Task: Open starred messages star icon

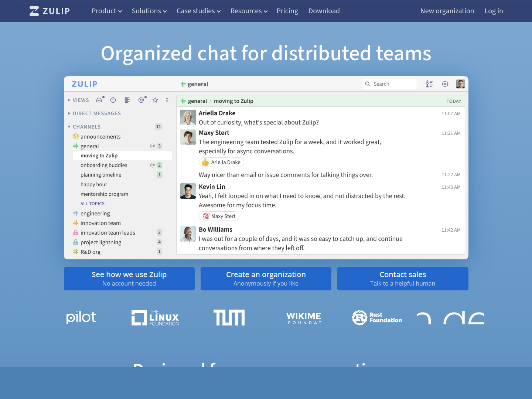Action: [155, 100]
